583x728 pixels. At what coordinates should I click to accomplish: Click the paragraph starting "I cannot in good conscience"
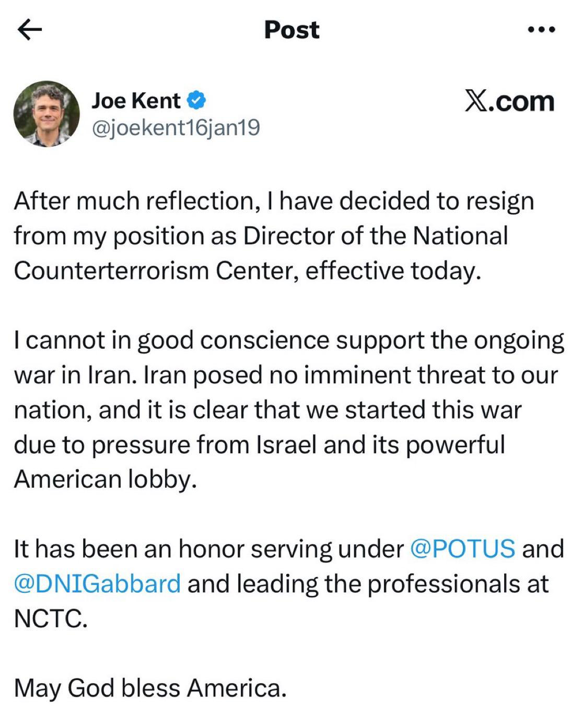pyautogui.click(x=287, y=409)
